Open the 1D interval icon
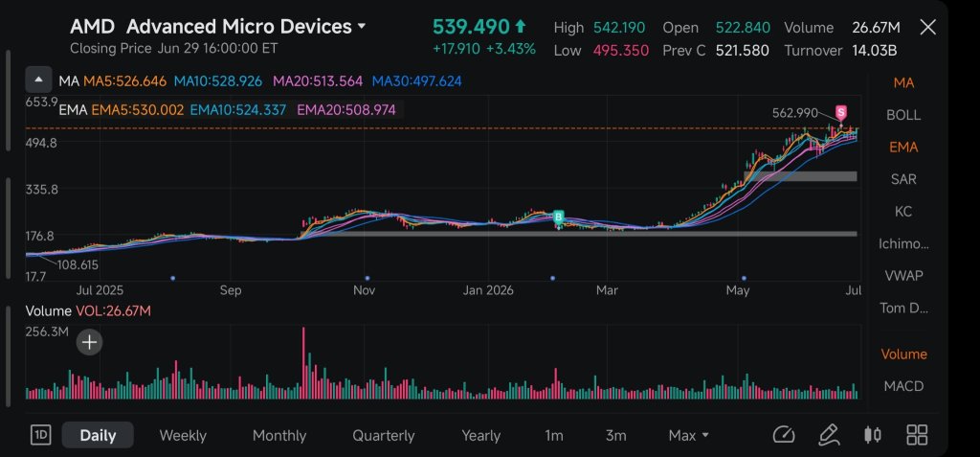 (40, 435)
